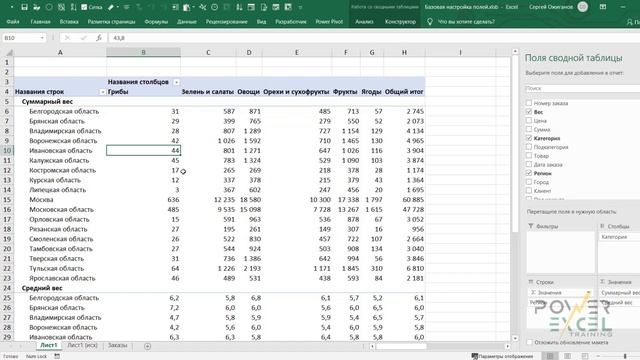This screenshot has height=360, width=640.
Task: Click the Суммарный вес field in Значения area
Action: point(619,293)
